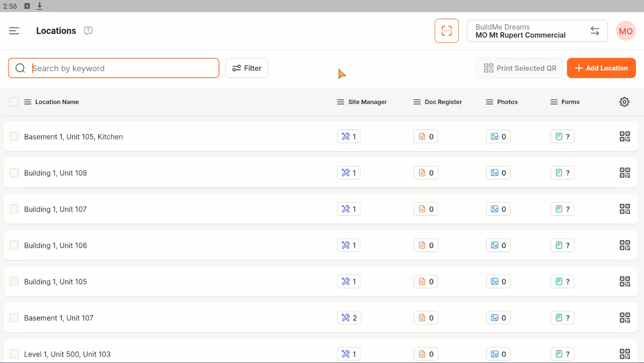Open location Building 1, Unit 105

(x=56, y=282)
